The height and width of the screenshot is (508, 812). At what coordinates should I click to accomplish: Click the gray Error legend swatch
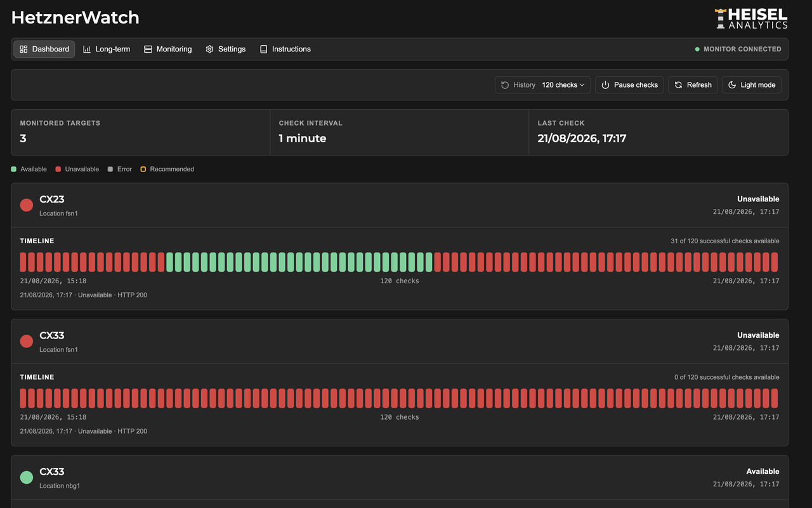point(110,169)
